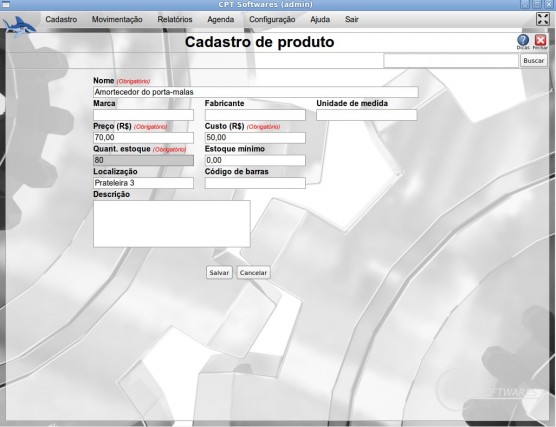Click the Código de barras field
The image size is (556, 427).
(255, 183)
